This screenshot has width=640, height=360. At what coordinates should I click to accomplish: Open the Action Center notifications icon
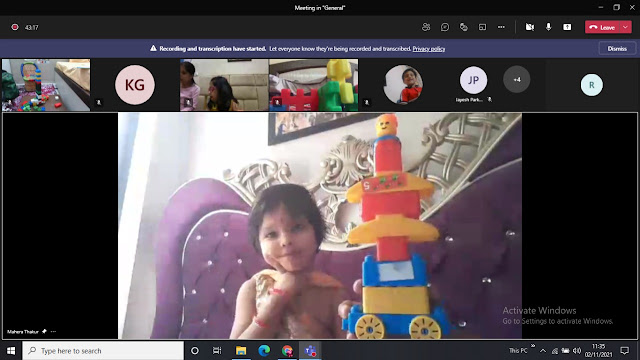pyautogui.click(x=624, y=351)
